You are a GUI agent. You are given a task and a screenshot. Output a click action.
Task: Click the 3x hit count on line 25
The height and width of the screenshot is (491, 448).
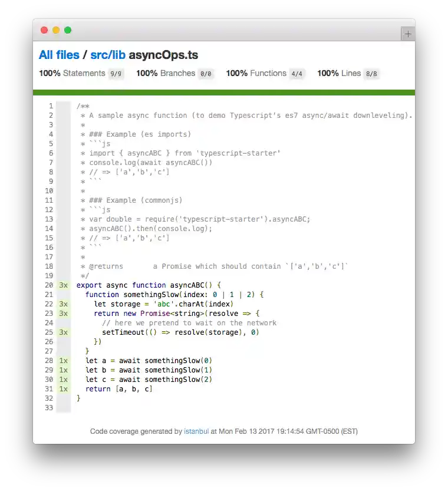(x=64, y=332)
